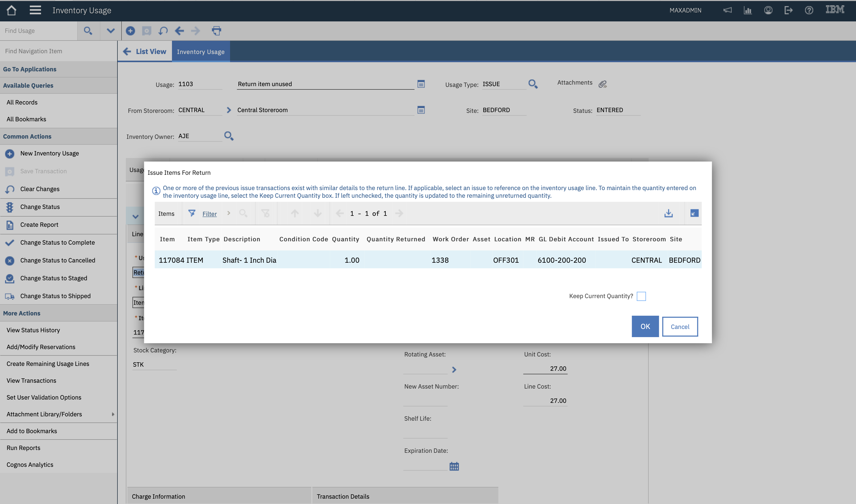Viewport: 856px width, 504px height.
Task: Click the Home icon in header
Action: [x=11, y=10]
